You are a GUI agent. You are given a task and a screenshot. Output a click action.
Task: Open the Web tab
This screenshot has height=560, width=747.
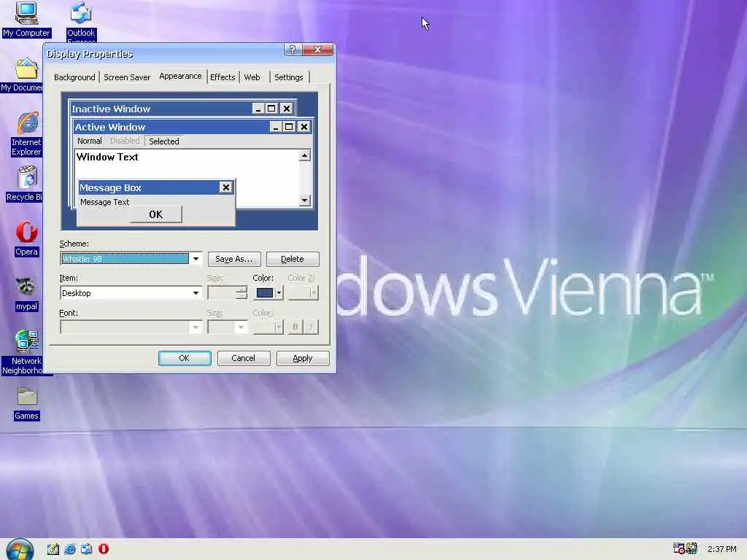[x=252, y=77]
